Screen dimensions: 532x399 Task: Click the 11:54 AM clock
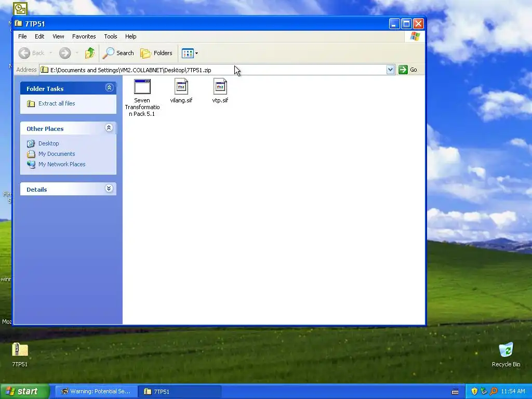(x=513, y=392)
